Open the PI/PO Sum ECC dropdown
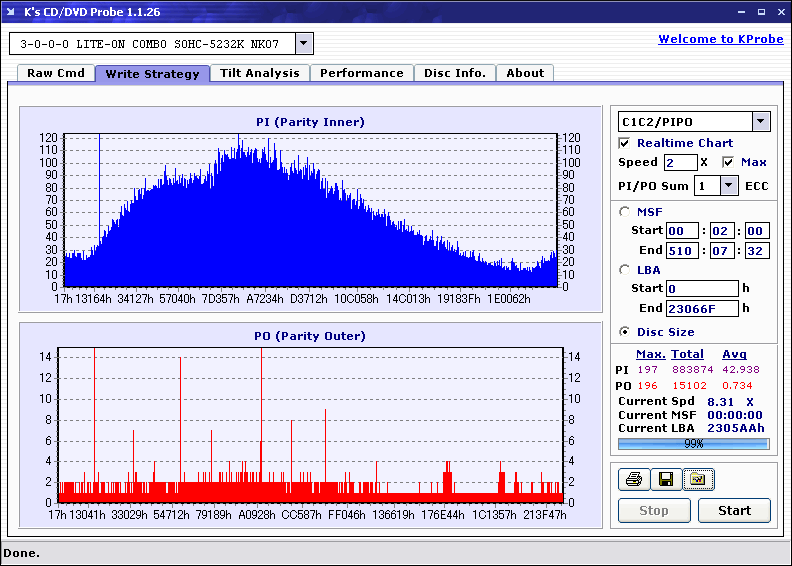Screen dimensions: 792x566 [728, 186]
